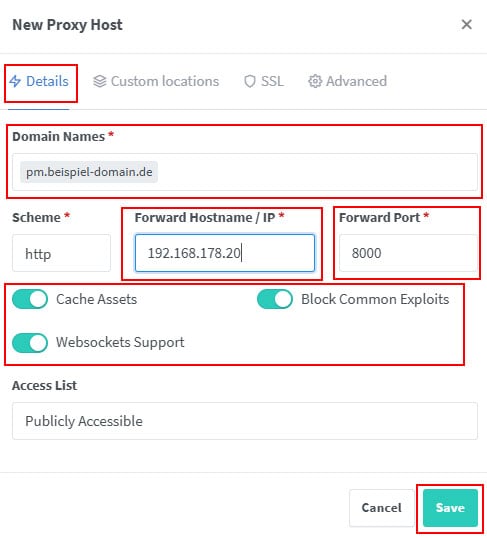The width and height of the screenshot is (487, 538).
Task: Click the layers icon for Custom locations
Action: click(100, 81)
